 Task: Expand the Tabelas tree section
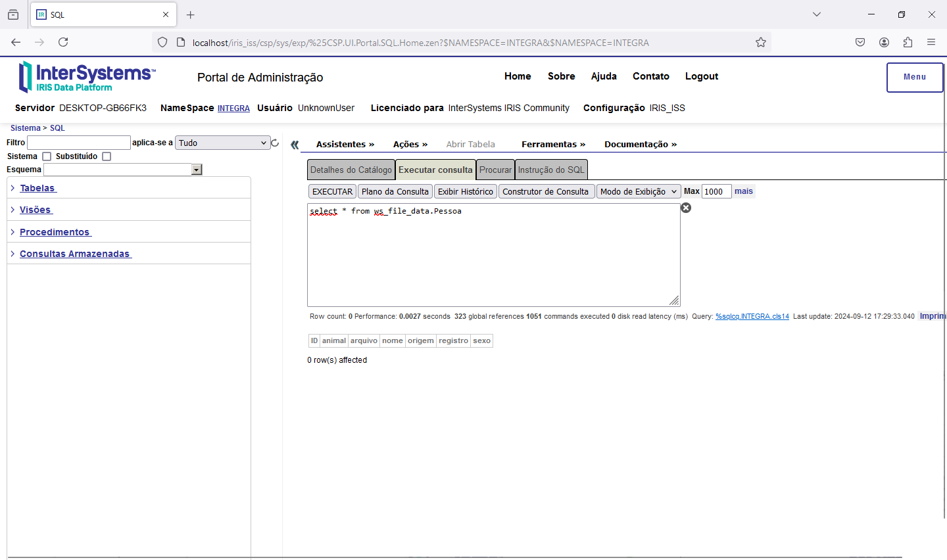tap(37, 188)
